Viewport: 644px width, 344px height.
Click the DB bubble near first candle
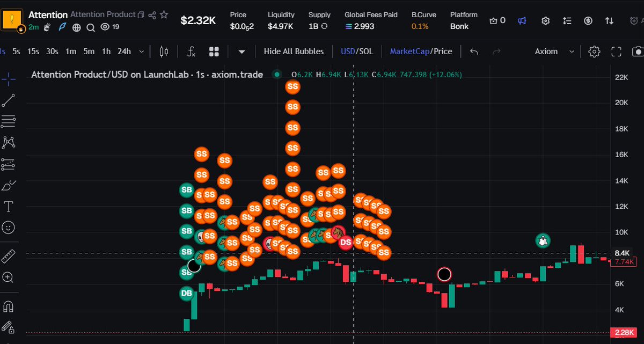(x=187, y=293)
